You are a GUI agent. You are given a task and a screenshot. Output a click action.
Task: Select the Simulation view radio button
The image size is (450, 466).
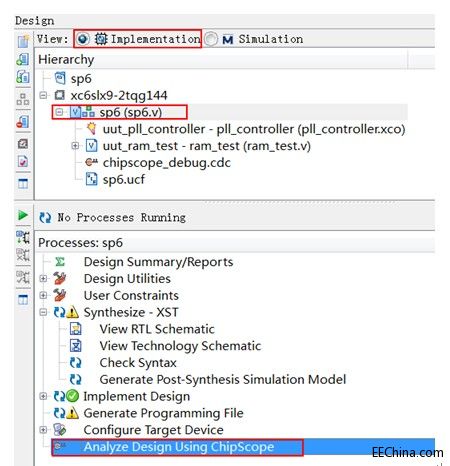211,39
